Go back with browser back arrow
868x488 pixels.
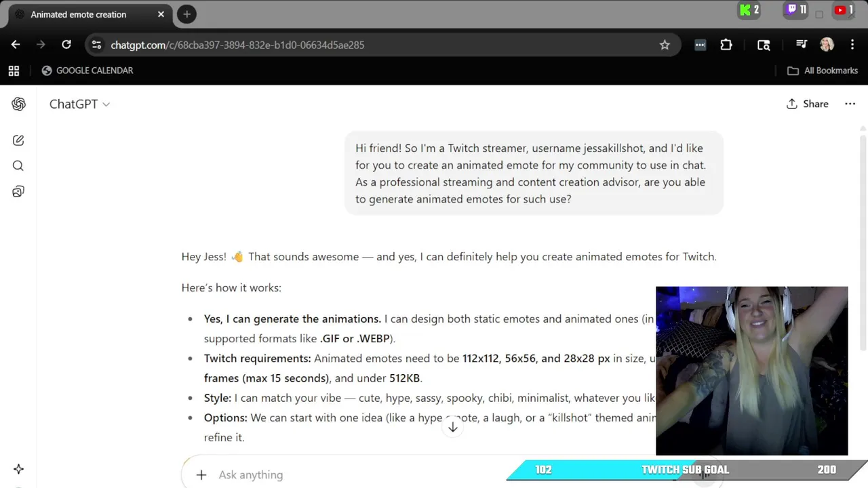point(16,45)
